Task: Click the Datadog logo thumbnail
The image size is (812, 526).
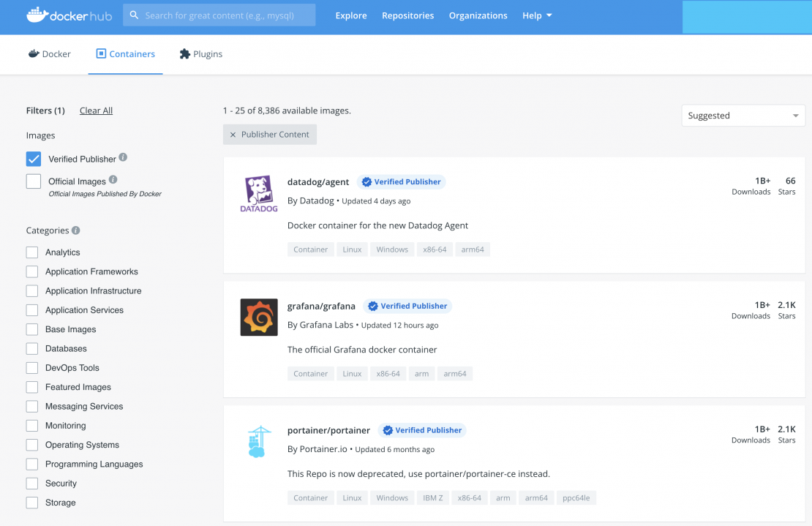Action: click(259, 194)
